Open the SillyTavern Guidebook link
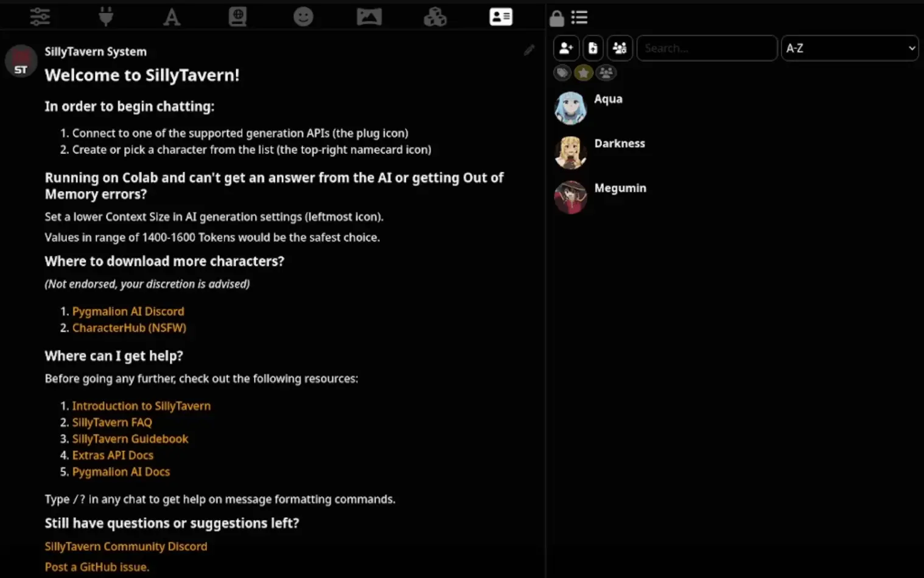This screenshot has width=924, height=578. (130, 438)
